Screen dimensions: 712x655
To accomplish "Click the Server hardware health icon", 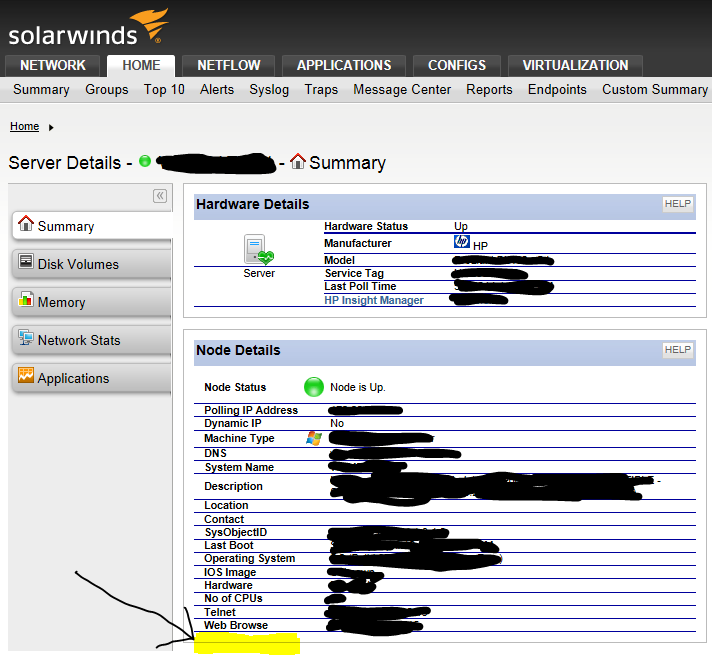I will (x=259, y=249).
